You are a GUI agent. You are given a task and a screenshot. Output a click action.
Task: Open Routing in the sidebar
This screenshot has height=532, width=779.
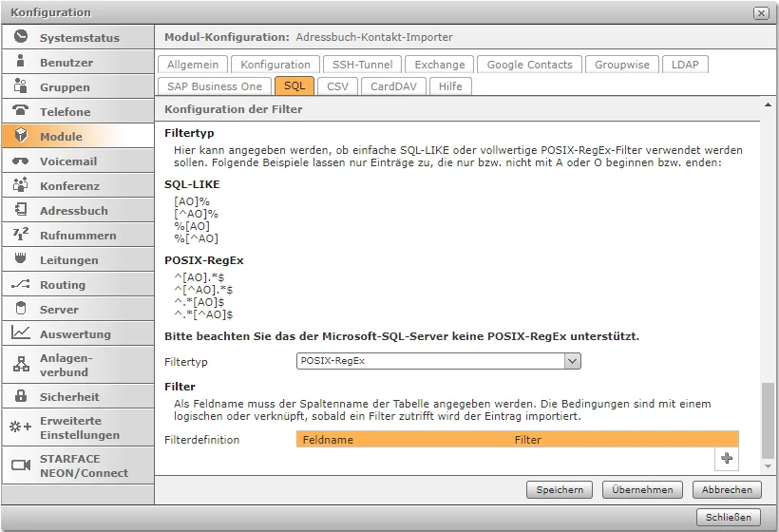[63, 284]
